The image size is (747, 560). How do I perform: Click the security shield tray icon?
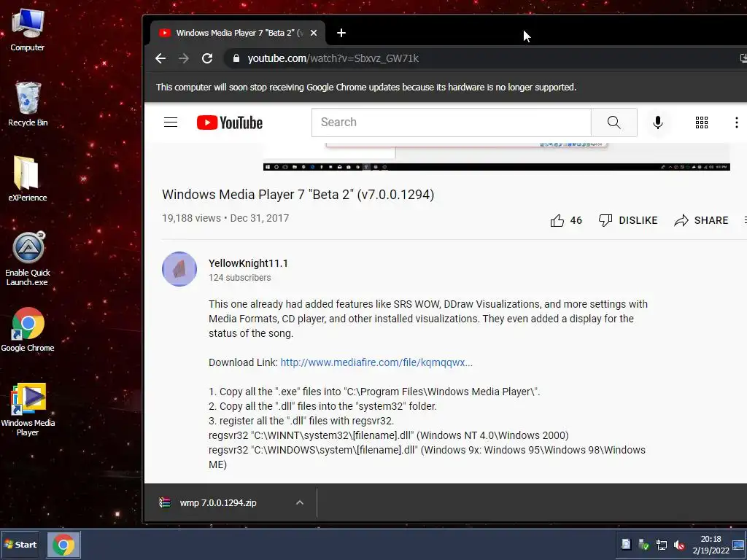point(643,544)
